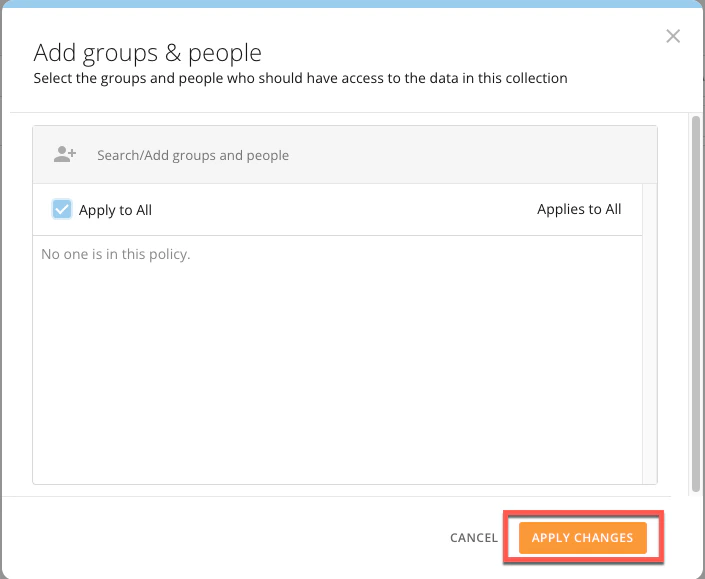Click the subtitle about collection data access
The width and height of the screenshot is (705, 579).
coord(300,78)
